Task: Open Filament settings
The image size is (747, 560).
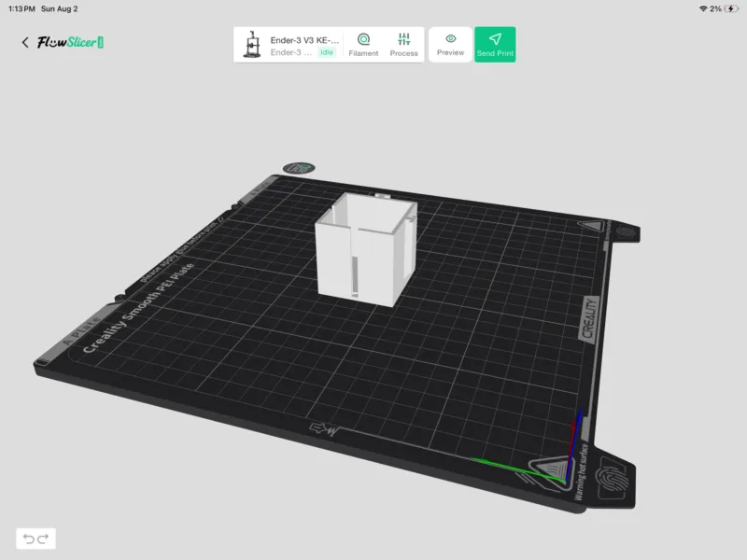Action: pos(363,45)
